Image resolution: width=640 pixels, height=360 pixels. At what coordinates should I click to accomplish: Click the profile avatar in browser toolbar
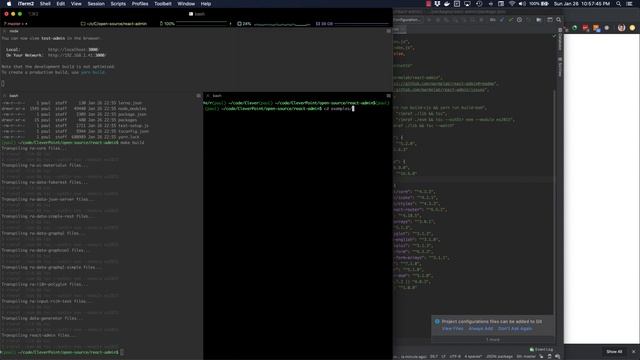[621, 28]
